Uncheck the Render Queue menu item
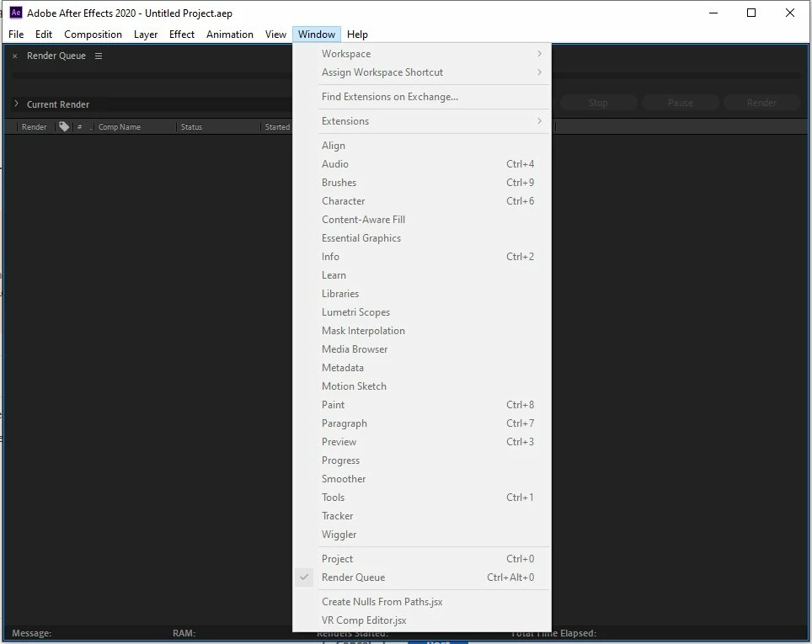 [x=423, y=577]
